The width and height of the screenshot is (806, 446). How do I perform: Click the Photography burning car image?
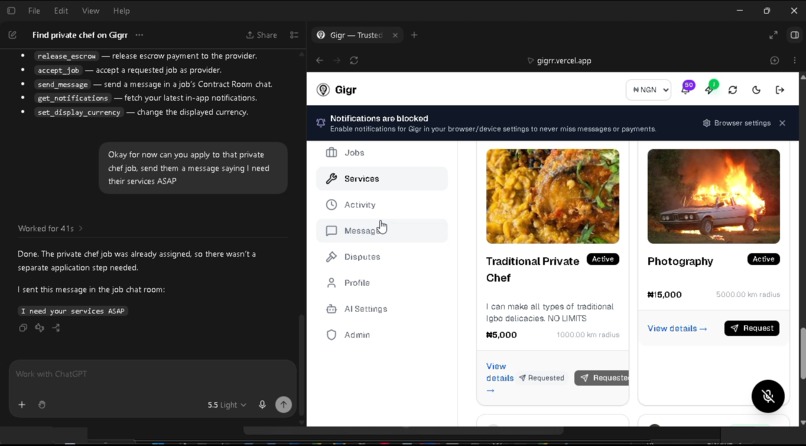713,196
